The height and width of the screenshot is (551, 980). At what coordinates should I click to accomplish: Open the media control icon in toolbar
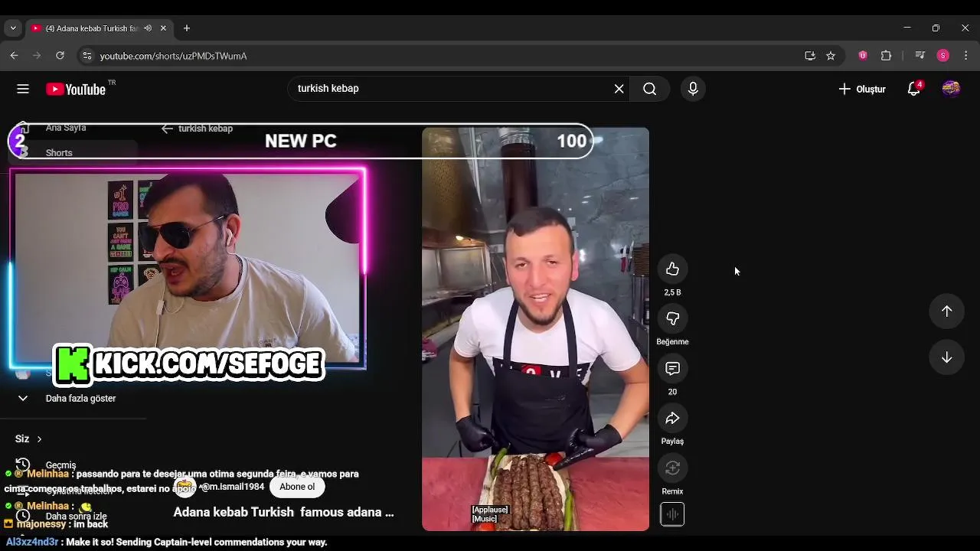[920, 56]
